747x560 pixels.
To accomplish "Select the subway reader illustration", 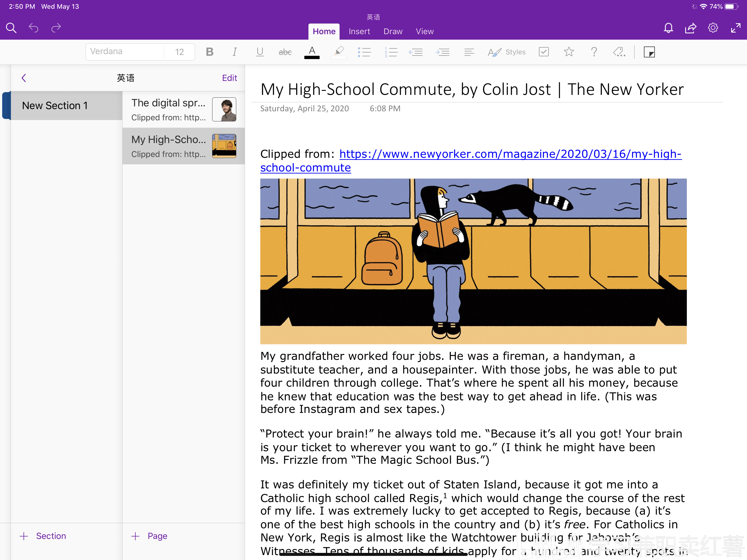I will tap(474, 261).
